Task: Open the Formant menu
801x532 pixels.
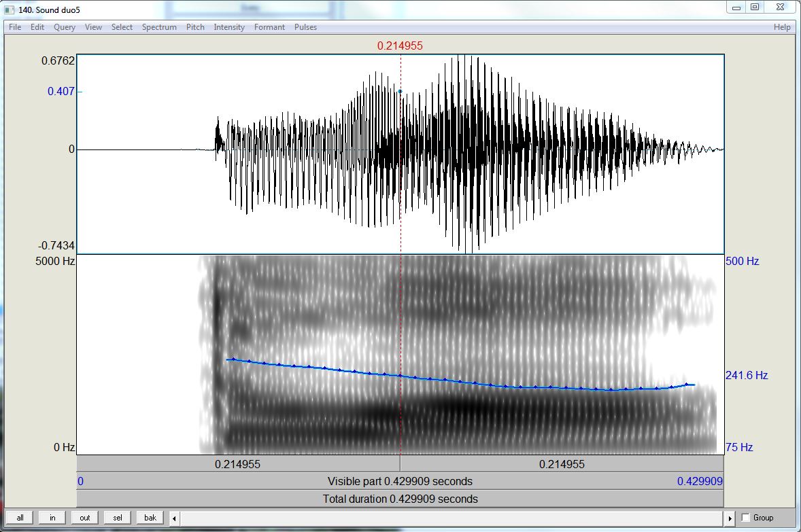Action: pos(269,27)
